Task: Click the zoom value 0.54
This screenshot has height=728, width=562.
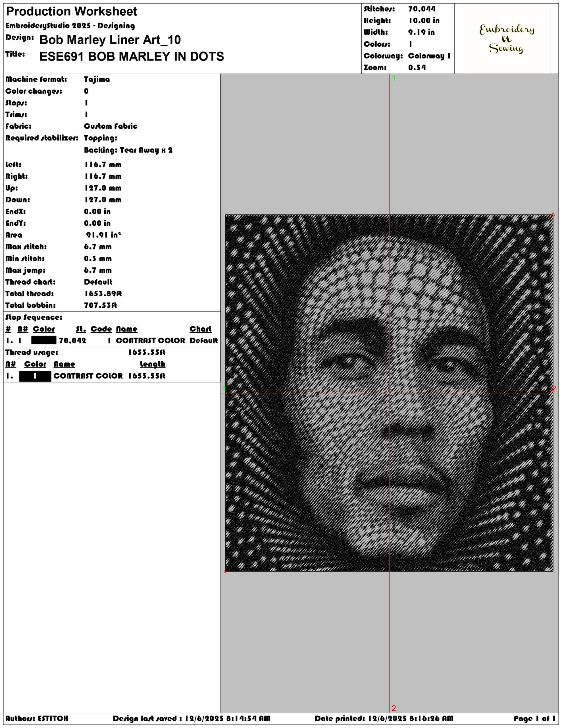Action: 417,68
